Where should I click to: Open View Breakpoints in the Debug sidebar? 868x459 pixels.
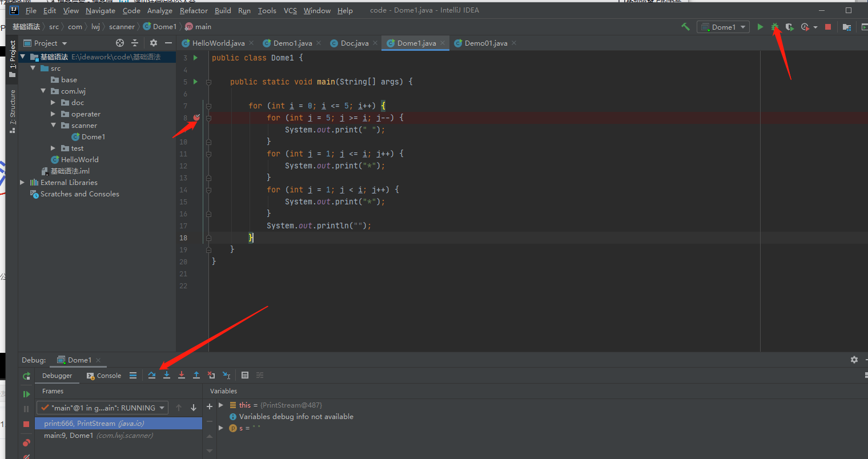tap(26, 442)
